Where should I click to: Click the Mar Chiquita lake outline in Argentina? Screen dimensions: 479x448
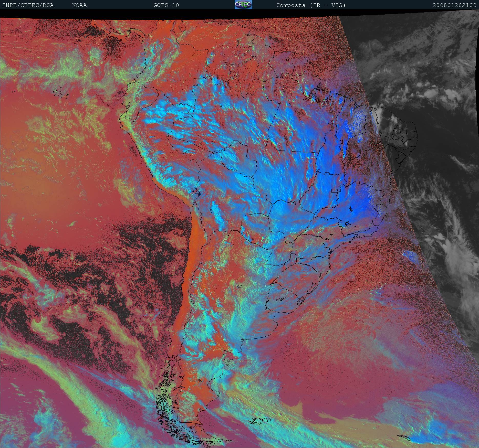click(x=239, y=286)
